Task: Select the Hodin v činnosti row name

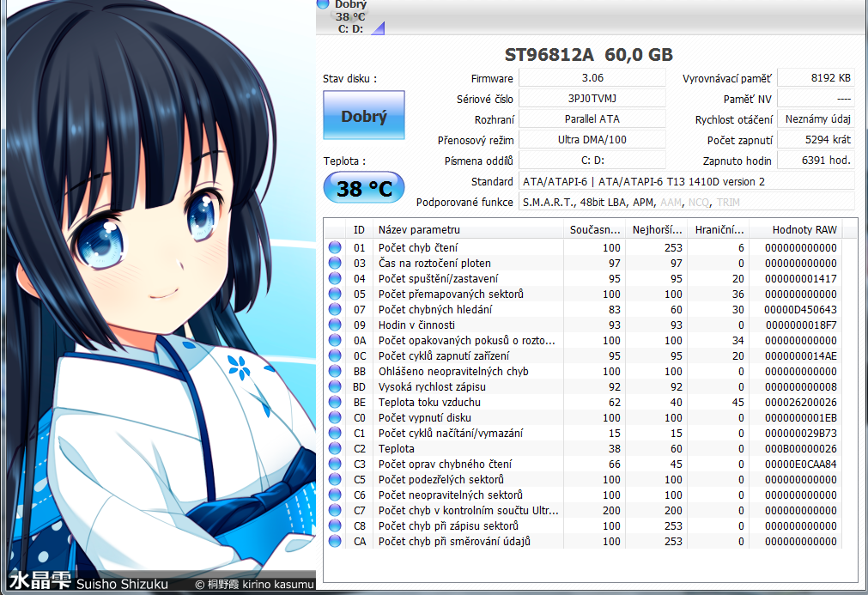Action: (416, 325)
